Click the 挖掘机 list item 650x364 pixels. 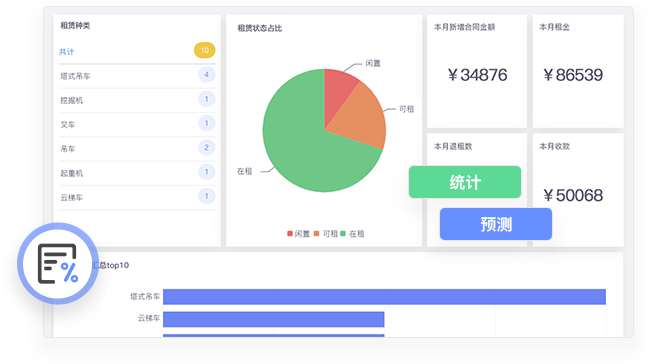[x=137, y=100]
